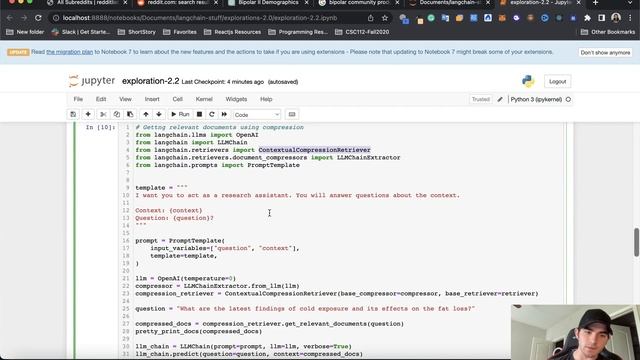
Task: Switch to bipolar community tab
Action: click(x=358, y=3)
